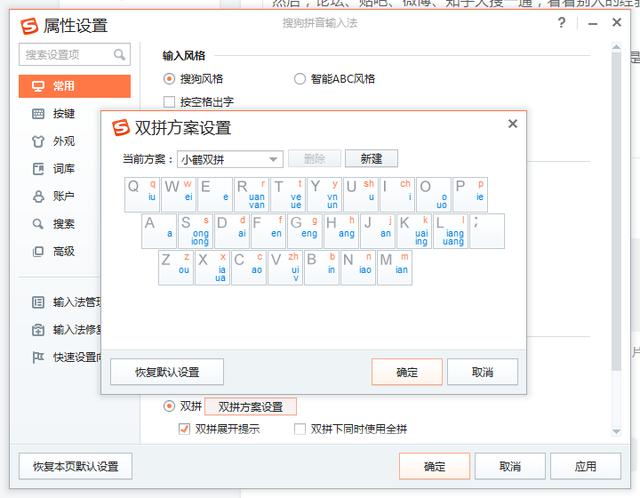
Task: Click the Sogou logo in 双拼方案设置 dialog
Action: [x=121, y=128]
